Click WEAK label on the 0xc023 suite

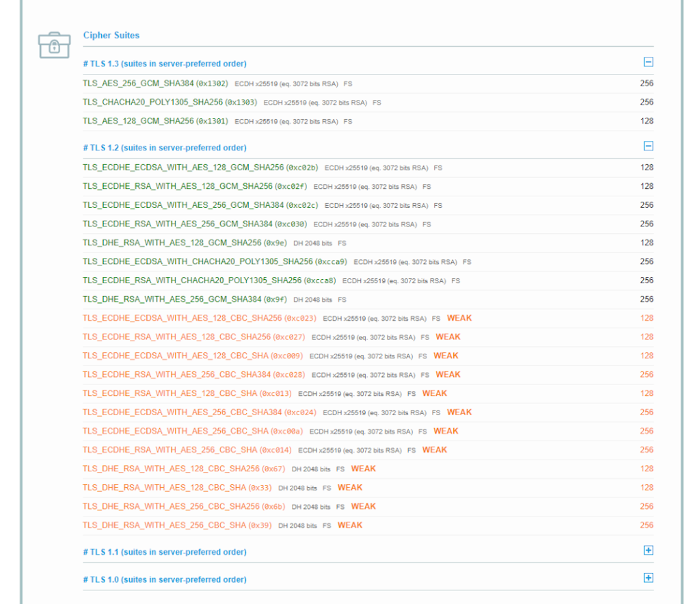click(x=459, y=318)
